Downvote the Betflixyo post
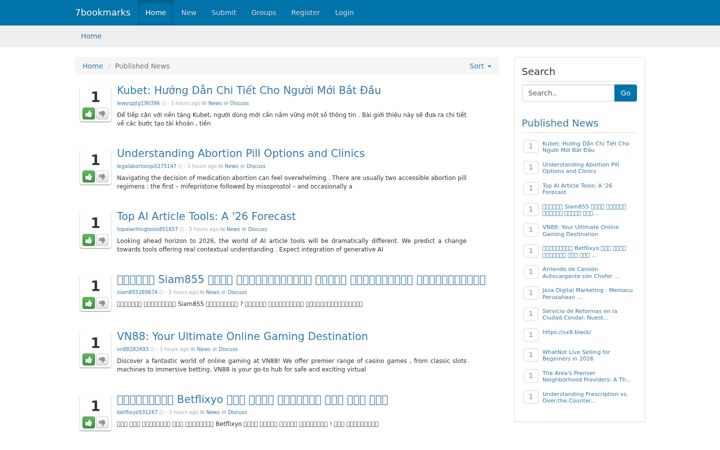 click(x=102, y=422)
